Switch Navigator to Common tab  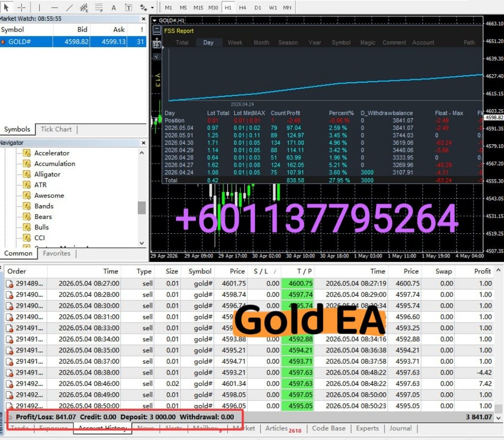[x=18, y=253]
